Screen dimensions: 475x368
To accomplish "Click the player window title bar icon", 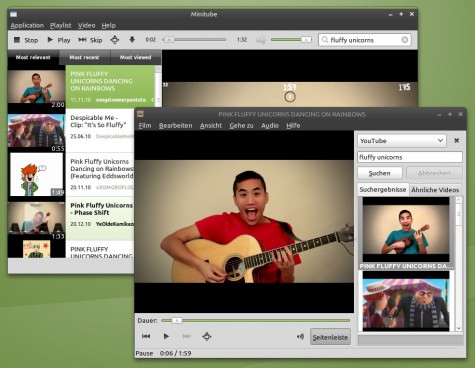I will pos(140,114).
